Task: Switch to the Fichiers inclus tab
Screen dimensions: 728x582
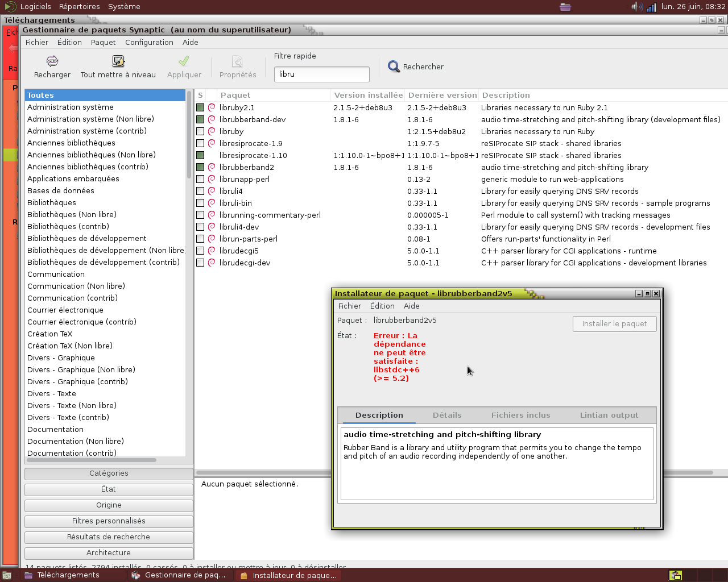Action: (520, 415)
